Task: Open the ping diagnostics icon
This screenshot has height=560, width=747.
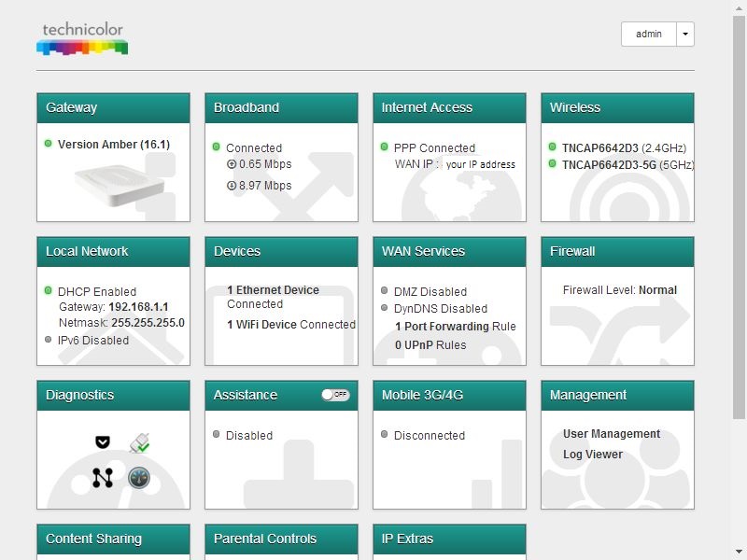Action: [103, 441]
